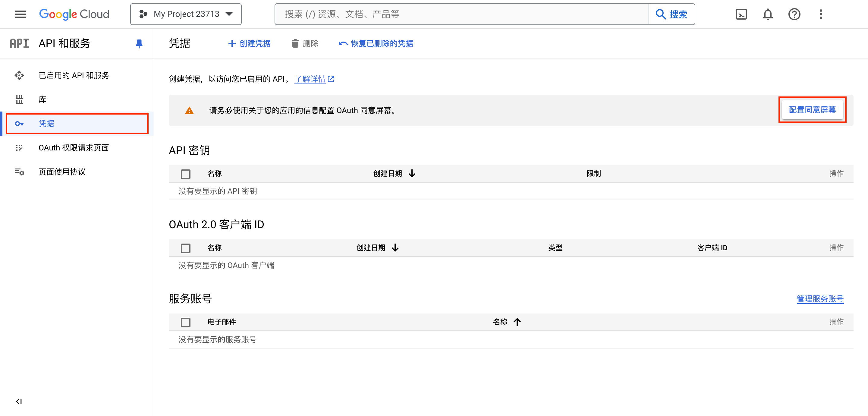
Task: Click the 删除 trash button
Action: pyautogui.click(x=305, y=43)
